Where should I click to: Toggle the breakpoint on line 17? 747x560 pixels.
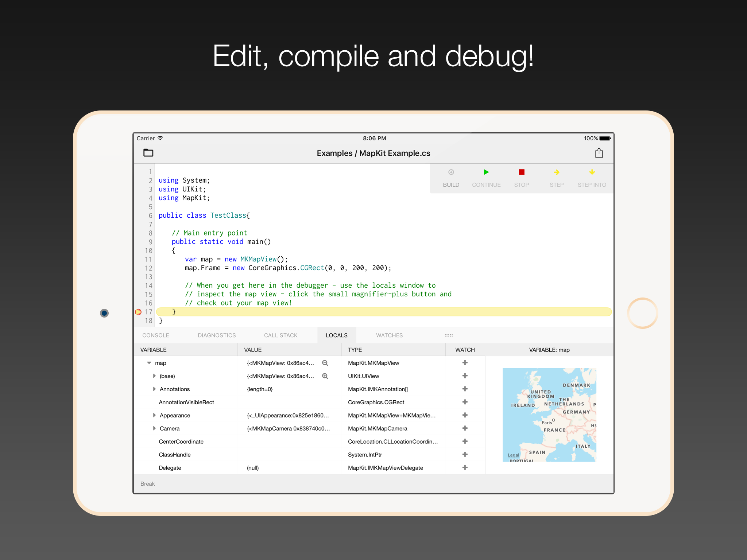pos(138,312)
